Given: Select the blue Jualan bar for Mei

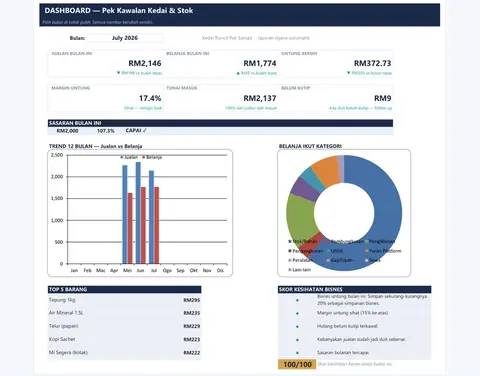Looking at the screenshot, I should pyautogui.click(x=125, y=214).
